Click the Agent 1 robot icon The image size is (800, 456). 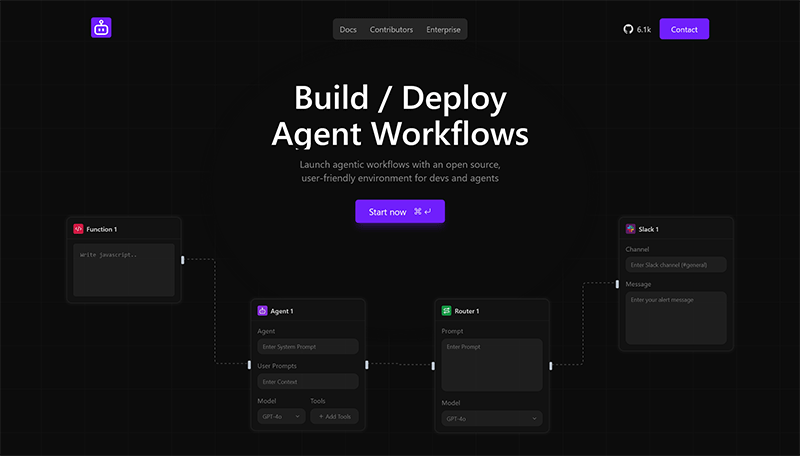(262, 311)
